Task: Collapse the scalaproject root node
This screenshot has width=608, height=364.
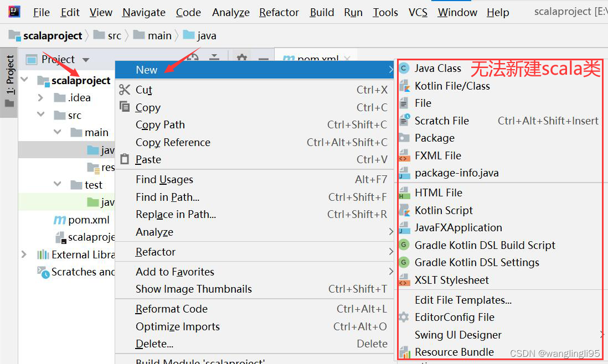Action: (24, 80)
